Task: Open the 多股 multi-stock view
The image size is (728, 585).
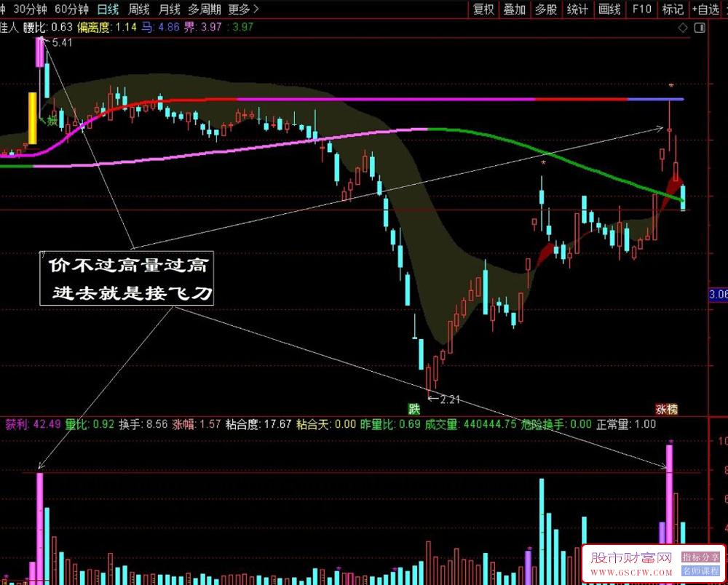Action: [x=545, y=9]
